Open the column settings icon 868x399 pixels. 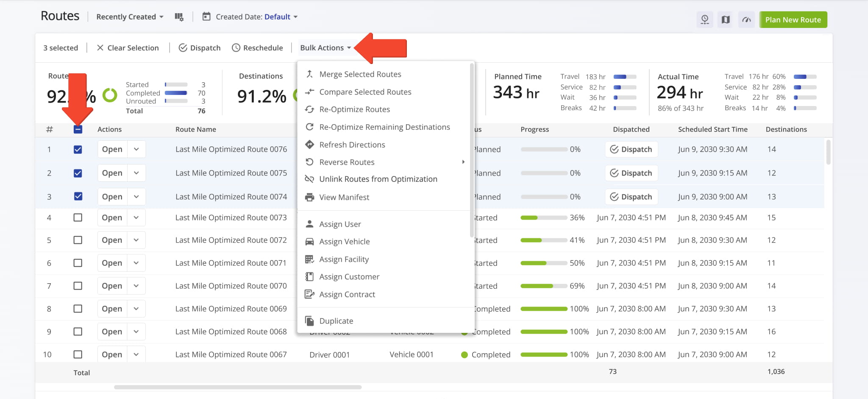pos(179,17)
